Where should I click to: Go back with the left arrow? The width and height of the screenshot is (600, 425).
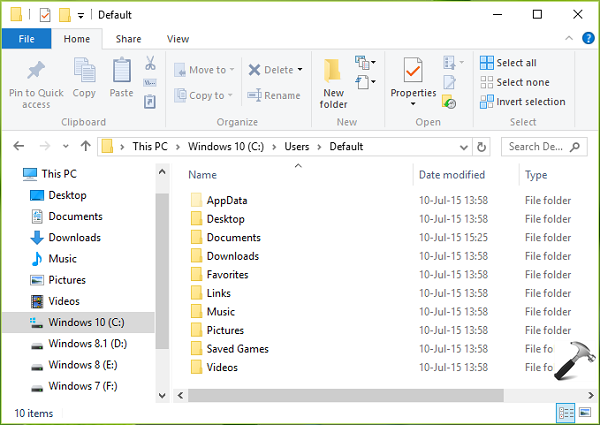tap(19, 146)
